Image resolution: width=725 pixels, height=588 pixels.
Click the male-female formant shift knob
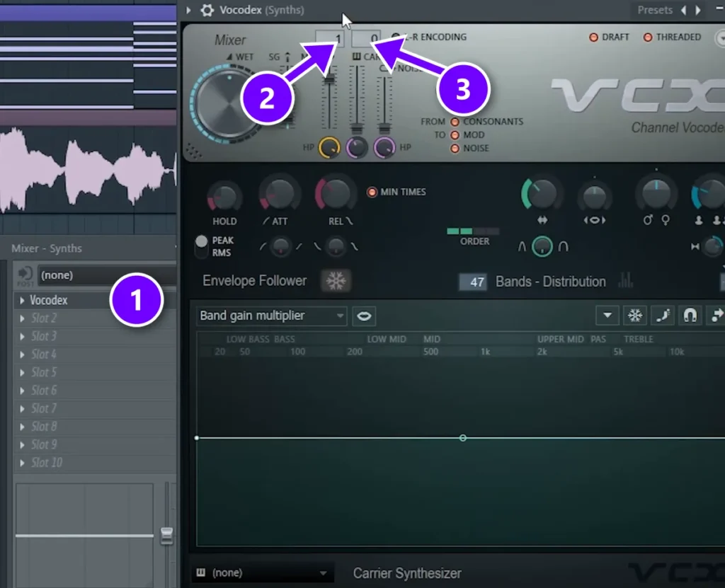pos(656,194)
